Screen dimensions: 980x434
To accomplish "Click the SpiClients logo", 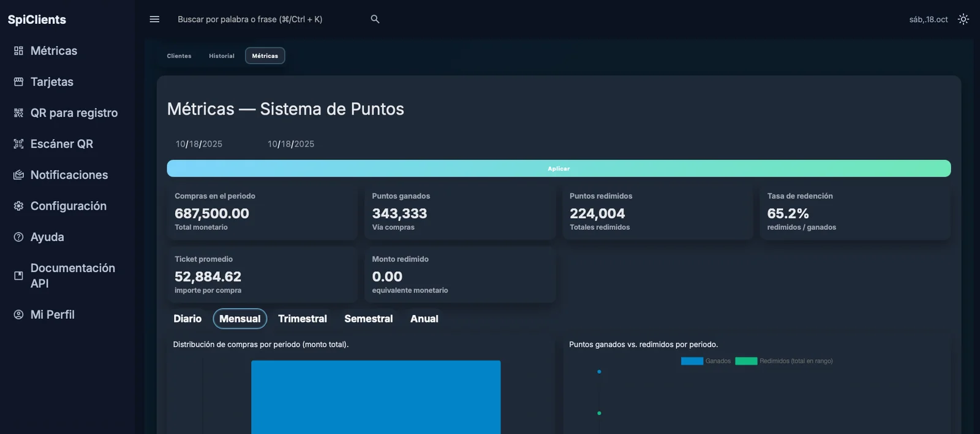I will coord(37,20).
